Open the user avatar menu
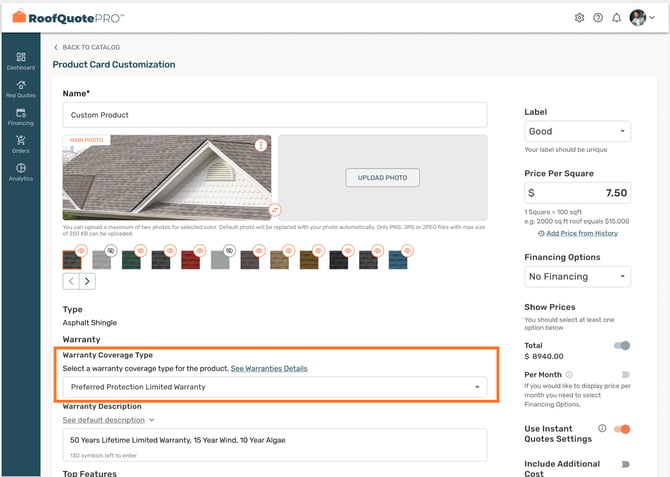Image resolution: width=670 pixels, height=477 pixels. click(642, 18)
